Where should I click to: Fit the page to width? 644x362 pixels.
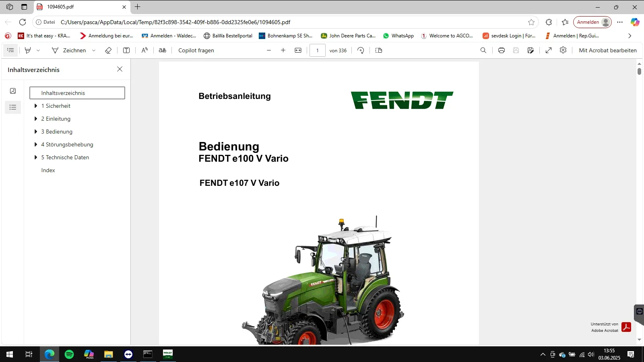click(298, 50)
